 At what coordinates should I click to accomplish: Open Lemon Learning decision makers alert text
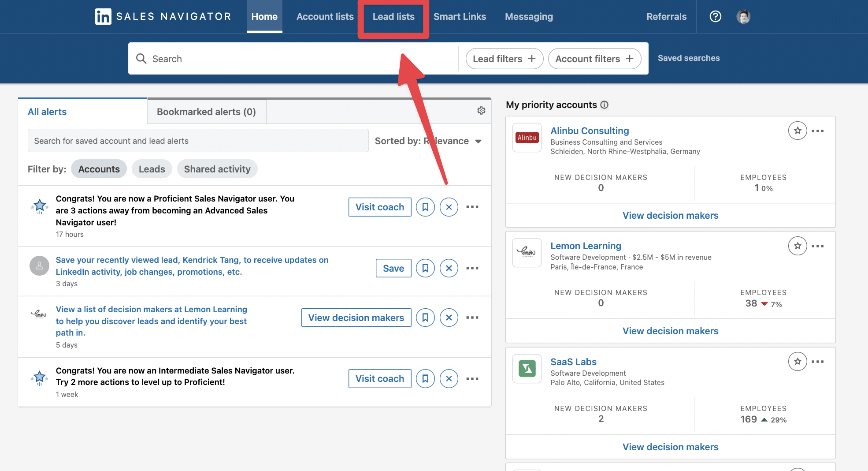152,321
